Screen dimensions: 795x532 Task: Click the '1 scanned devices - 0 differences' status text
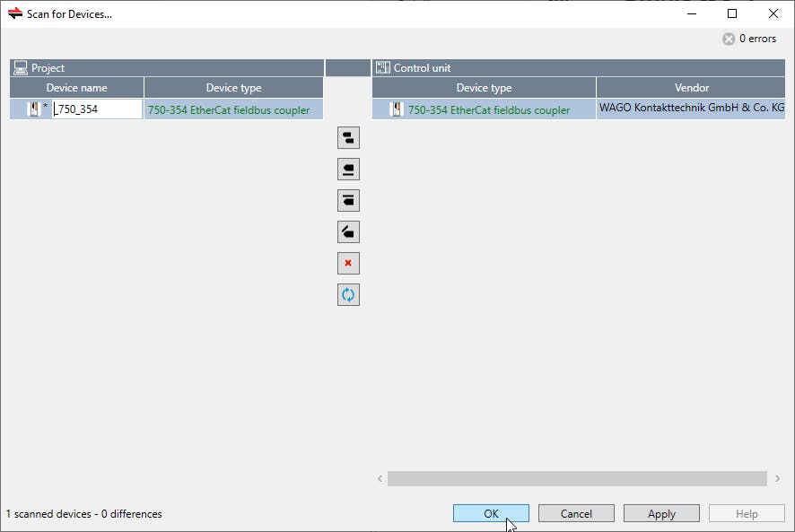(x=84, y=514)
